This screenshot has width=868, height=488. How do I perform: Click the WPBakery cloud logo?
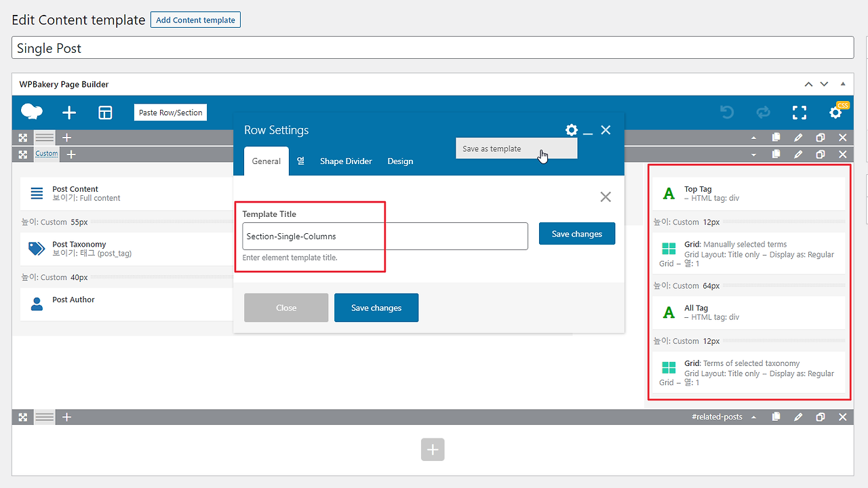(32, 112)
